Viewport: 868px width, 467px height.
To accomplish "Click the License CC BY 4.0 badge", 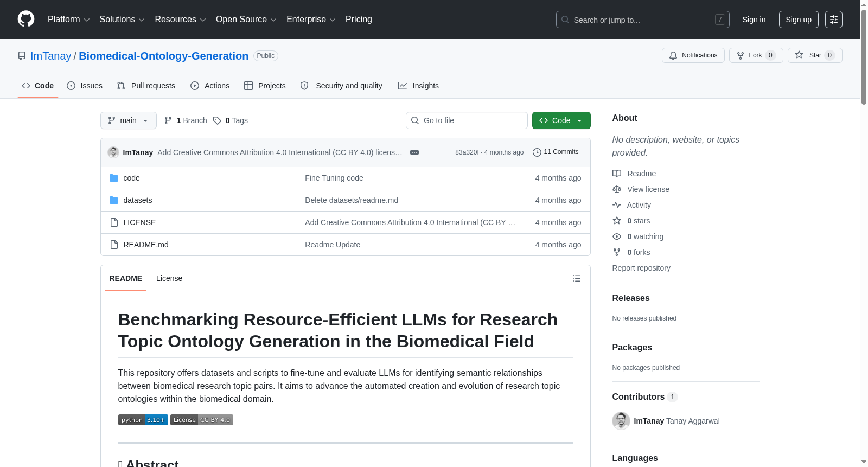I will (x=202, y=420).
